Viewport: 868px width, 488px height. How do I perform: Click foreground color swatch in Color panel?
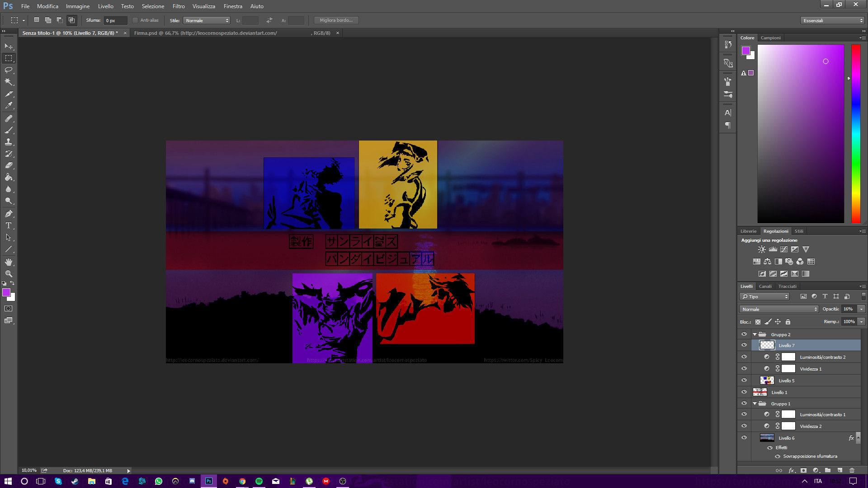(746, 51)
